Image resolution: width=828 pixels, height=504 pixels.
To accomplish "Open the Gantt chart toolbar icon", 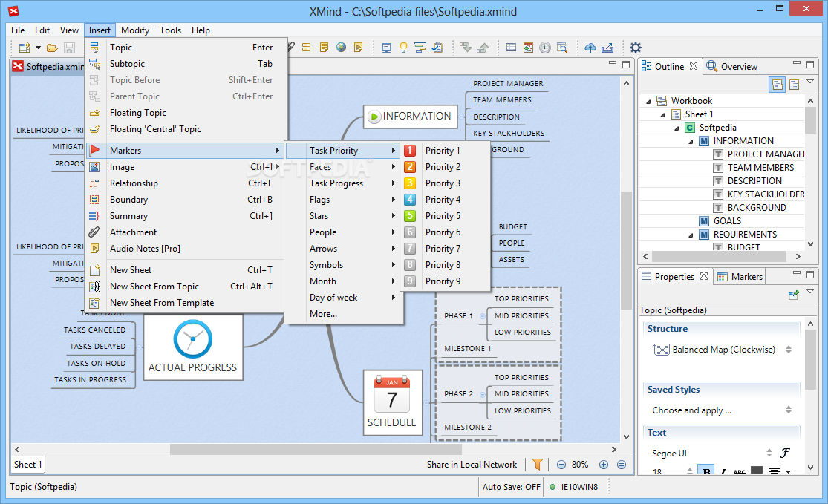I will 420,48.
